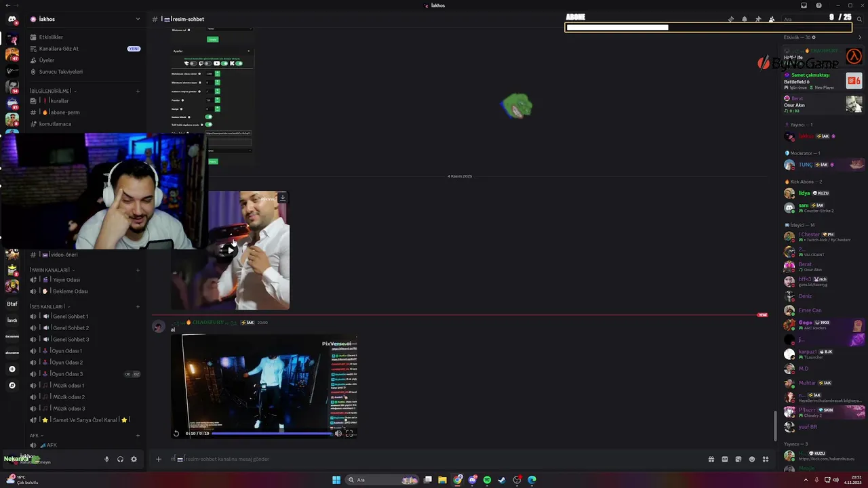Open Discord direct messages home icon

(12, 19)
